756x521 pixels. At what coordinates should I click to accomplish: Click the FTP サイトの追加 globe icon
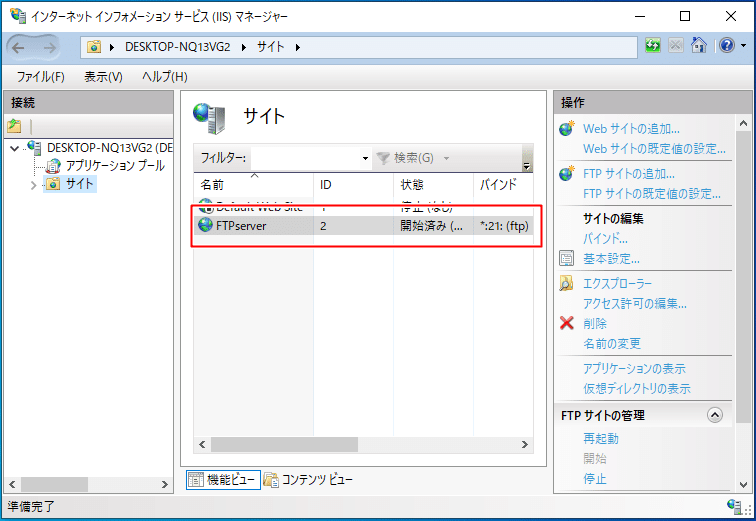pos(567,173)
